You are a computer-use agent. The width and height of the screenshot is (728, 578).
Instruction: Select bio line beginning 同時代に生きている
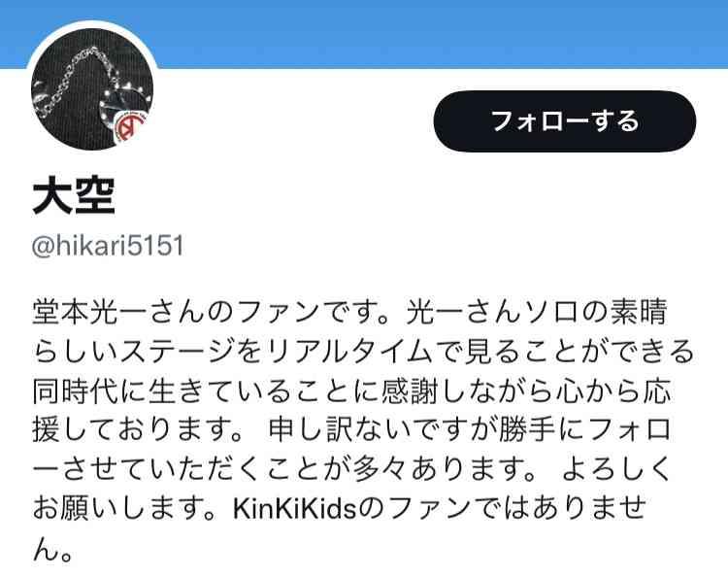coord(352,391)
